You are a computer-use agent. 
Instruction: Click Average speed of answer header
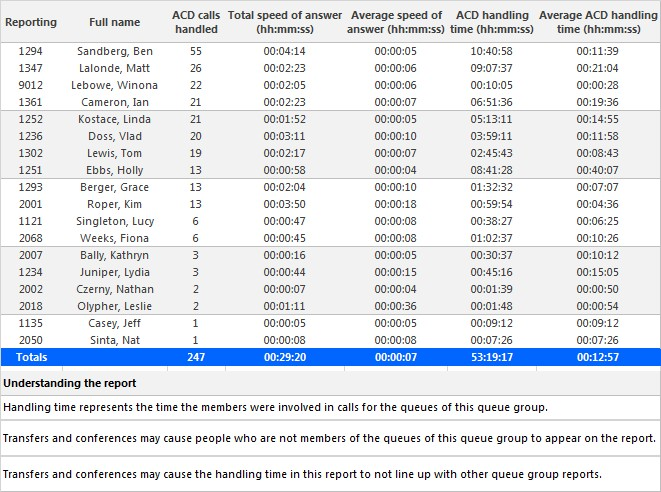click(x=396, y=22)
